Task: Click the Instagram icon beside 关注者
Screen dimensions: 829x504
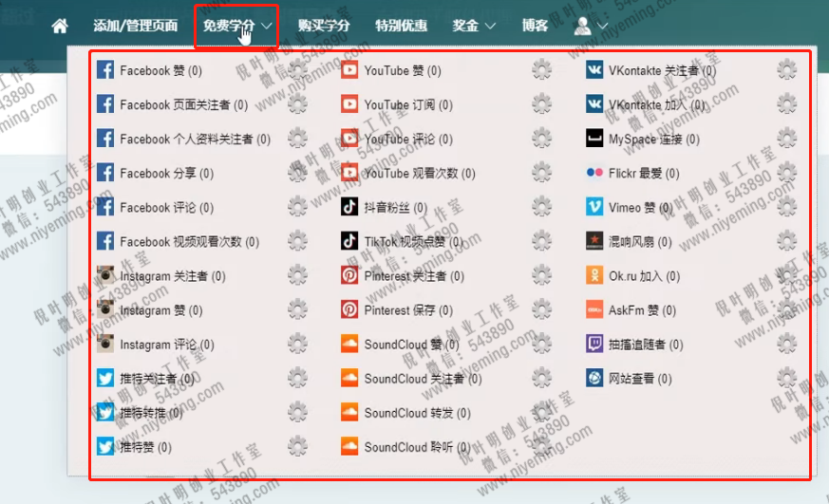Action: (x=105, y=275)
